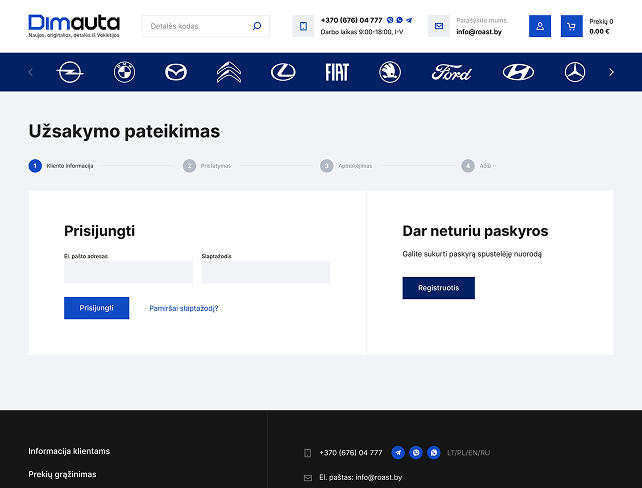Click footer envelope icon
Viewport: 642px width, 488px height.
(307, 478)
